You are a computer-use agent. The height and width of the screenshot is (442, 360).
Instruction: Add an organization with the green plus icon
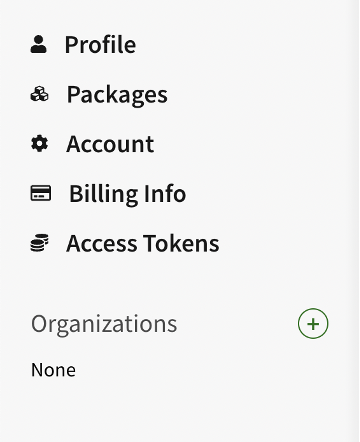point(313,324)
